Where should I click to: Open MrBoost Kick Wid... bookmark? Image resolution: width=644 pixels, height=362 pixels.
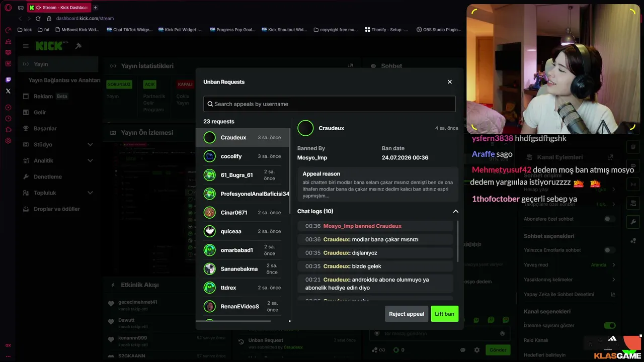click(x=77, y=30)
